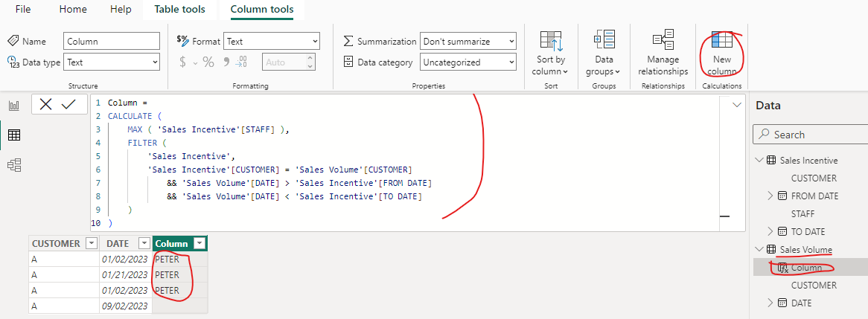The height and width of the screenshot is (319, 868).
Task: Open the File menu
Action: pyautogui.click(x=22, y=10)
